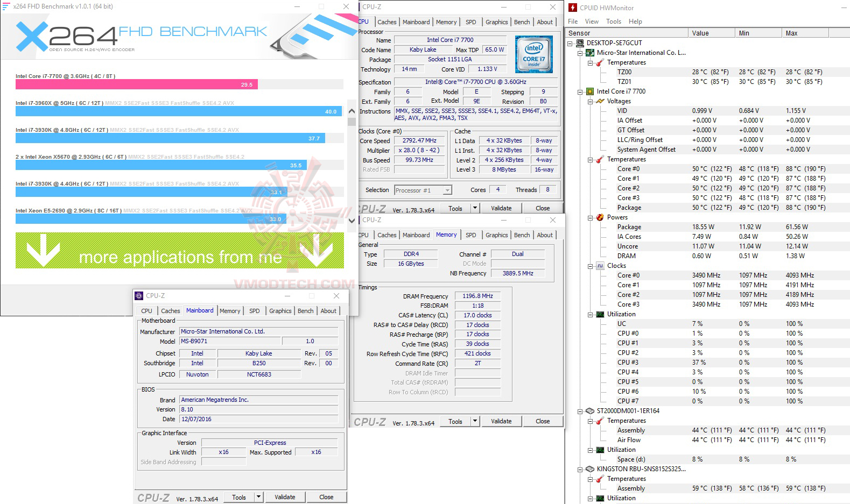Click the lightning icon beside Voltages
850x504 pixels.
click(600, 101)
